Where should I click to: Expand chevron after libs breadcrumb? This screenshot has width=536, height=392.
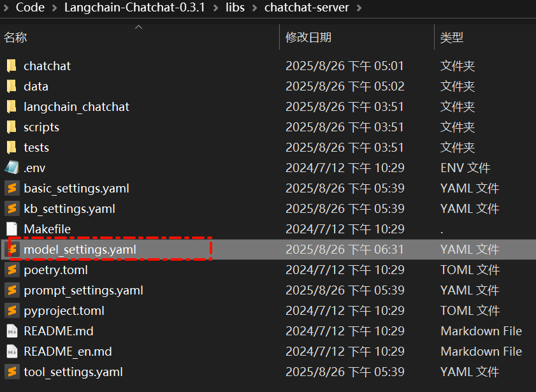tap(255, 8)
